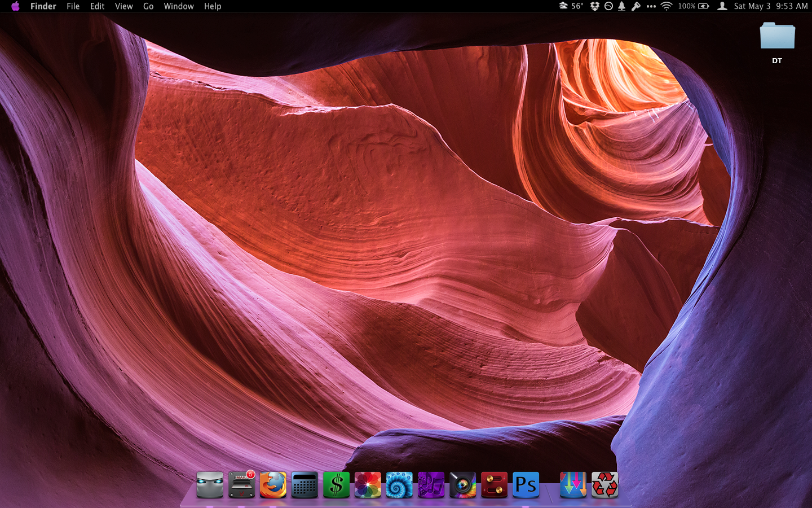The width and height of the screenshot is (812, 508).
Task: Open the red recycle Trash icon
Action: (604, 485)
